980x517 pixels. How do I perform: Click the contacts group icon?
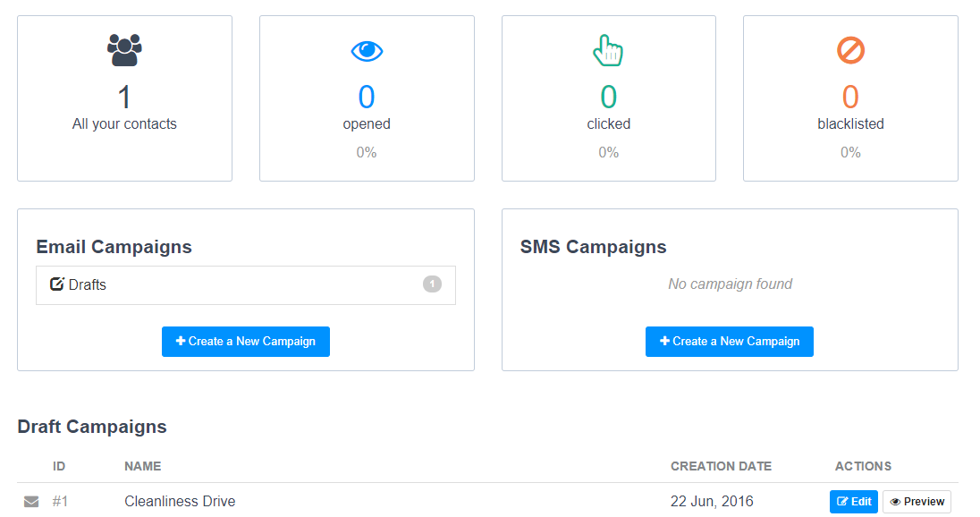pyautogui.click(x=124, y=50)
